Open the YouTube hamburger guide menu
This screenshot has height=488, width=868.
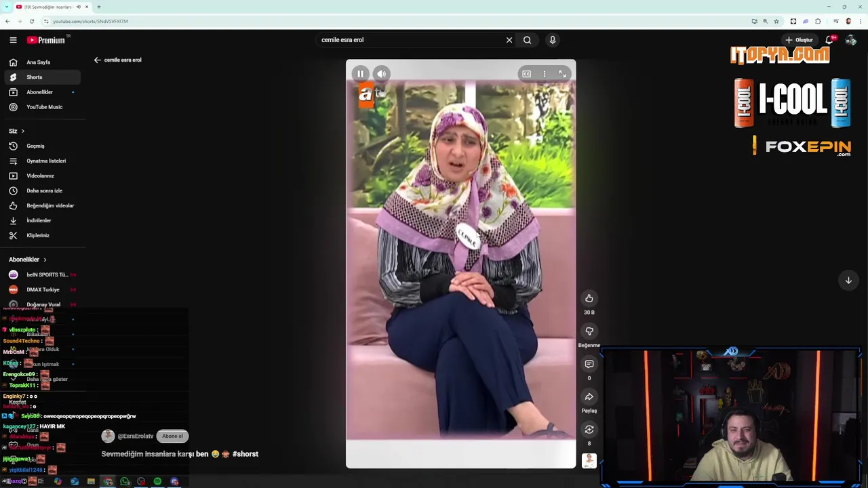coord(13,40)
